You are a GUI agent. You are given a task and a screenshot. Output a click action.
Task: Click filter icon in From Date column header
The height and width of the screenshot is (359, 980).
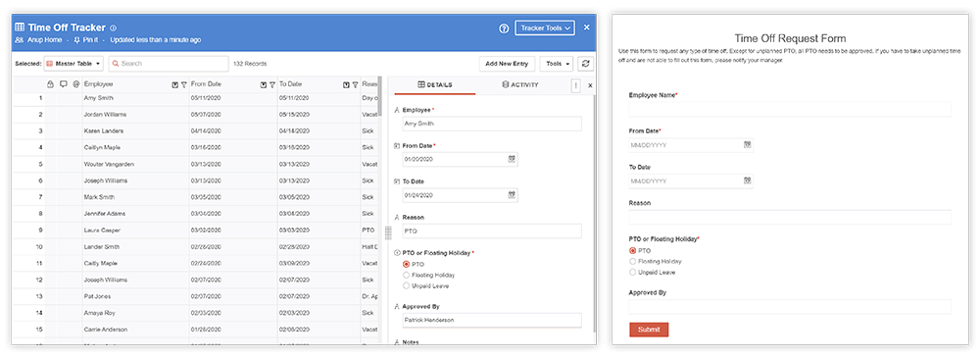point(271,84)
